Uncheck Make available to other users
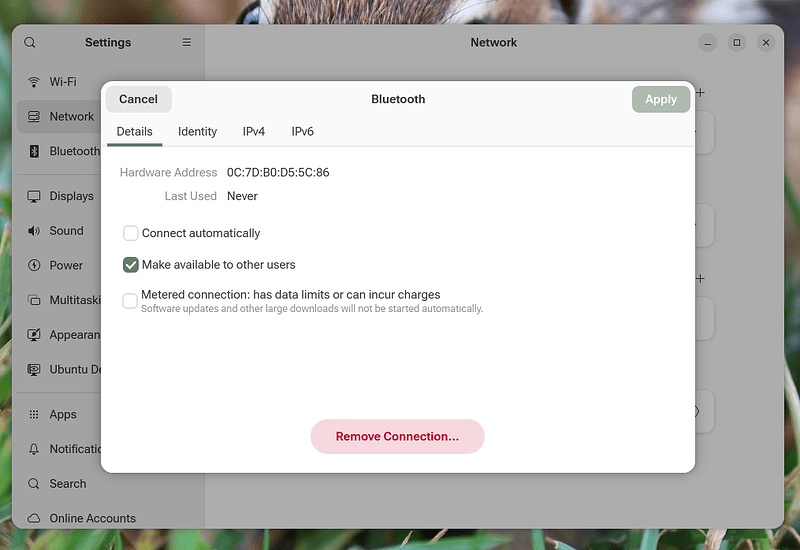 [x=131, y=265]
